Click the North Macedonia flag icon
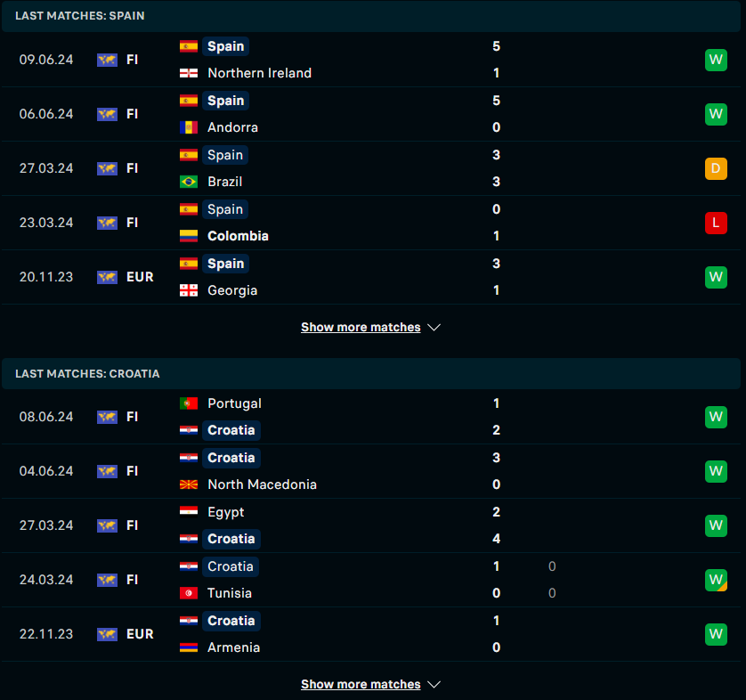The width and height of the screenshot is (746, 700). [189, 484]
